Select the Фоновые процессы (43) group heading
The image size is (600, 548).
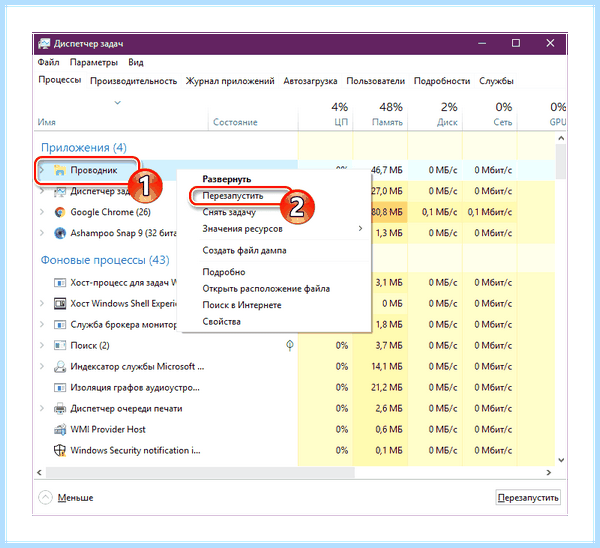pyautogui.click(x=105, y=260)
